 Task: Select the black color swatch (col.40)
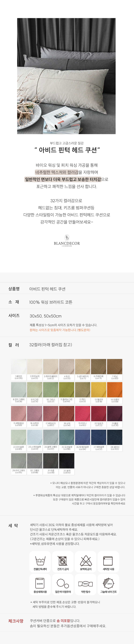(x=67, y=461)
